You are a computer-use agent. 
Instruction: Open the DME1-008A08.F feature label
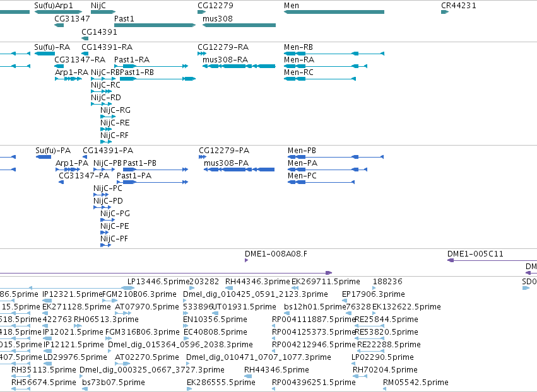pyautogui.click(x=276, y=254)
